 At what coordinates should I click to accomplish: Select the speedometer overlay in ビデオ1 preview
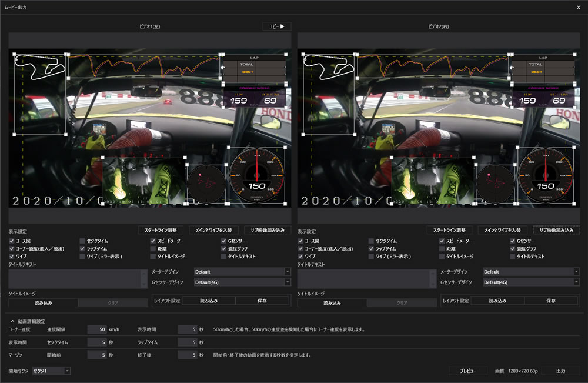click(257, 176)
